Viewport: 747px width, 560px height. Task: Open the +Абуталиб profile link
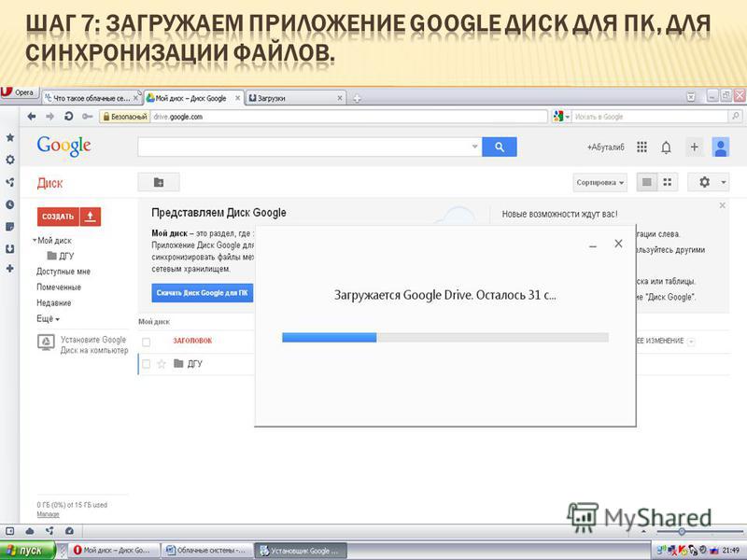(x=605, y=147)
